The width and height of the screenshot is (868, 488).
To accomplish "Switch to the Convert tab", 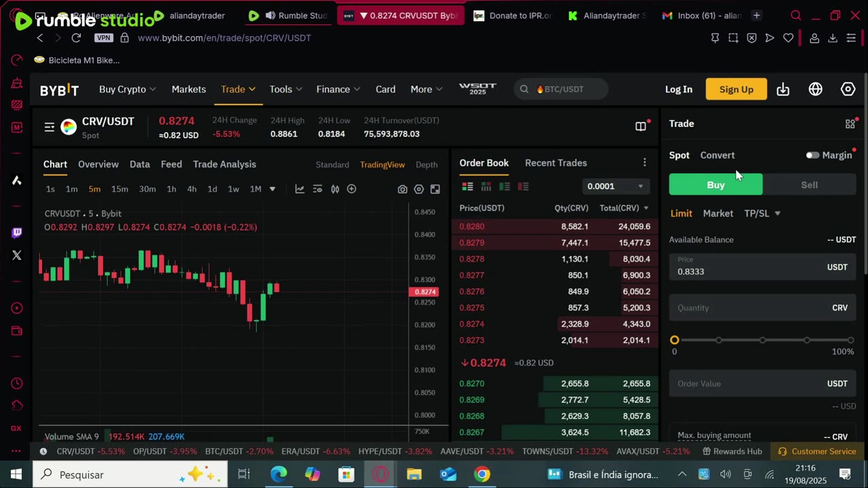I will (x=717, y=155).
